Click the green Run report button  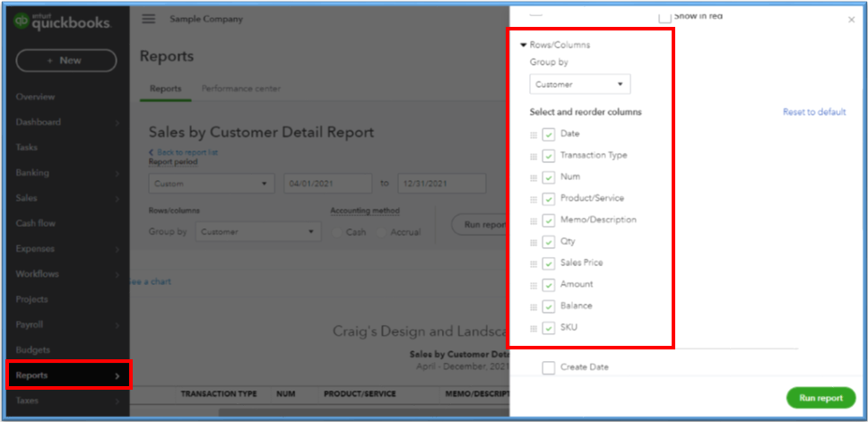(x=821, y=398)
